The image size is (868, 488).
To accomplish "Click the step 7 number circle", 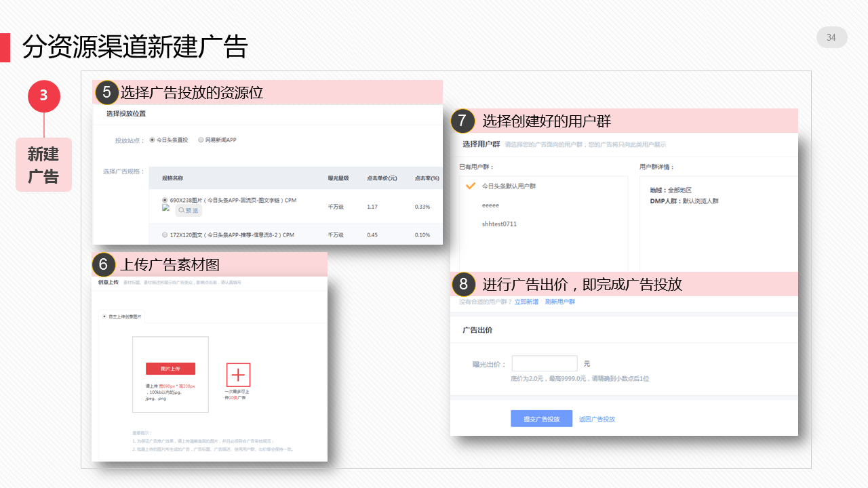I will (x=462, y=121).
